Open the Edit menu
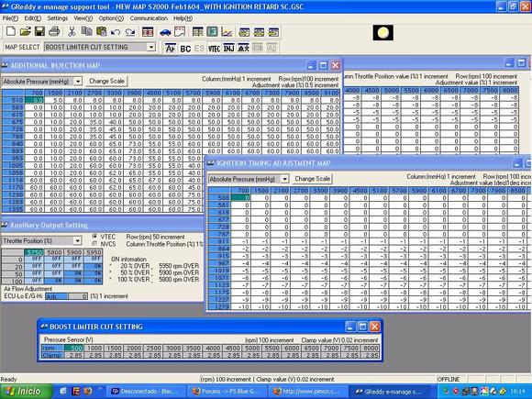Image resolution: width=532 pixels, height=399 pixels. (33, 18)
